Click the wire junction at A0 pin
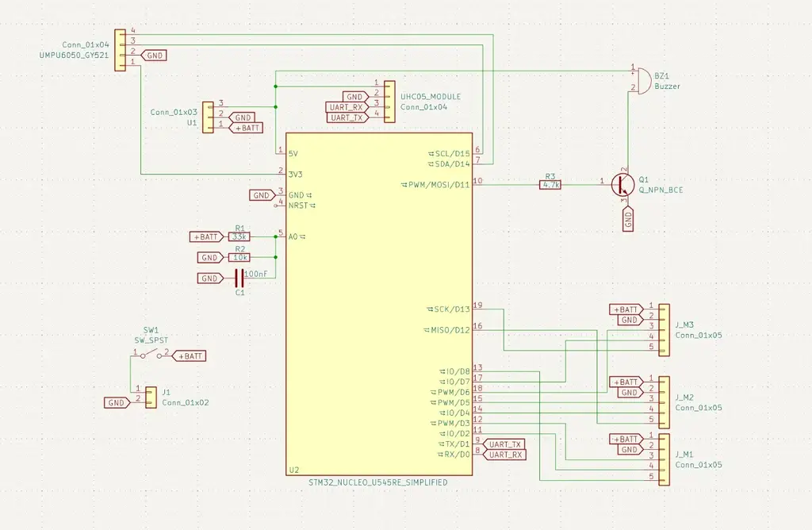This screenshot has width=812, height=530. click(x=275, y=236)
